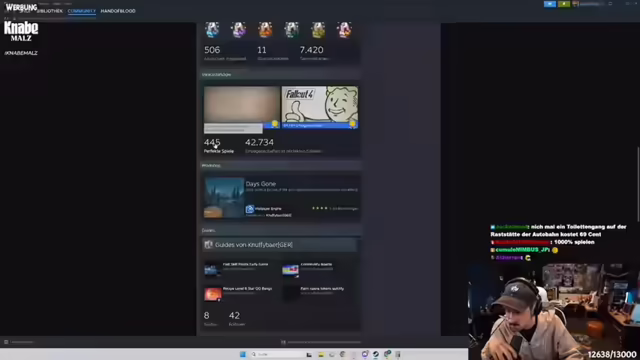Click the blue button in Steam top bar

(x=550, y=4)
